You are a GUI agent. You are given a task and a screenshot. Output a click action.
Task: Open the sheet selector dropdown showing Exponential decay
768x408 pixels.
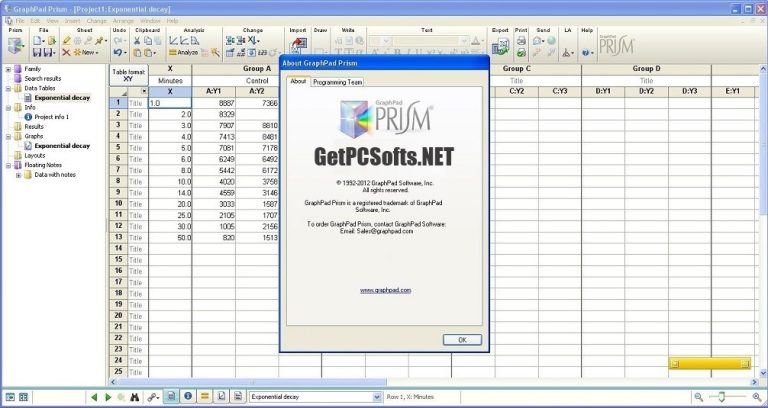pos(377,397)
